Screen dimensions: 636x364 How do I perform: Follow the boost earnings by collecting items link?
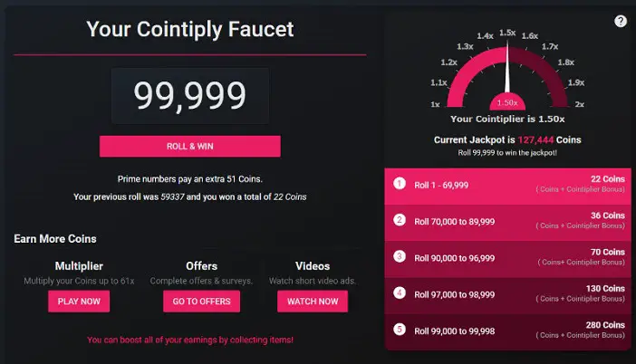pos(190,340)
